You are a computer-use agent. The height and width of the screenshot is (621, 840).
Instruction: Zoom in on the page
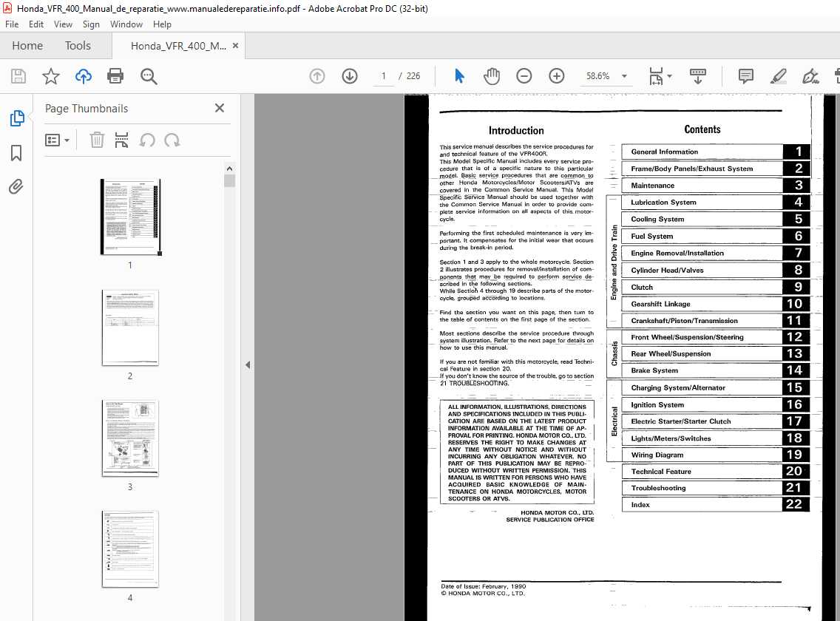click(x=557, y=76)
